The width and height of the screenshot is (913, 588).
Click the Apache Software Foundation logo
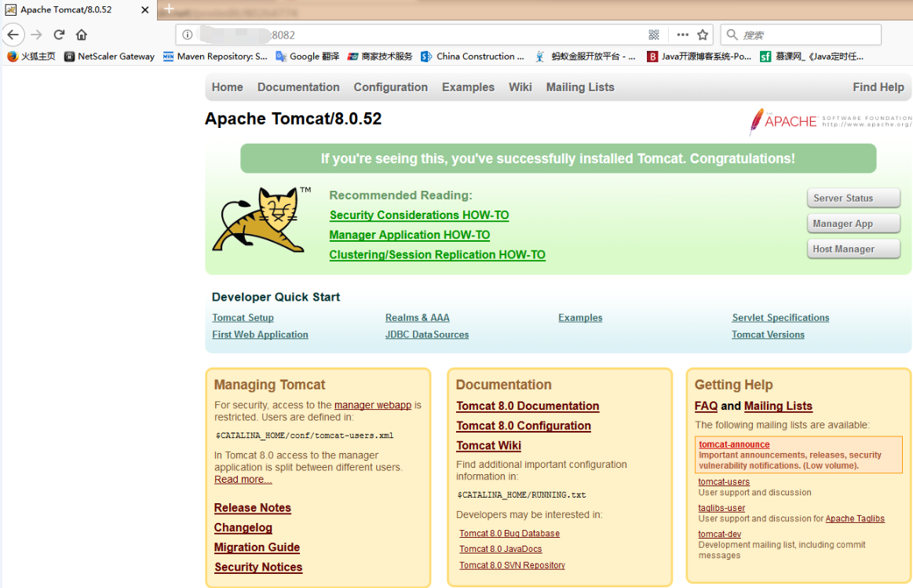coord(829,121)
